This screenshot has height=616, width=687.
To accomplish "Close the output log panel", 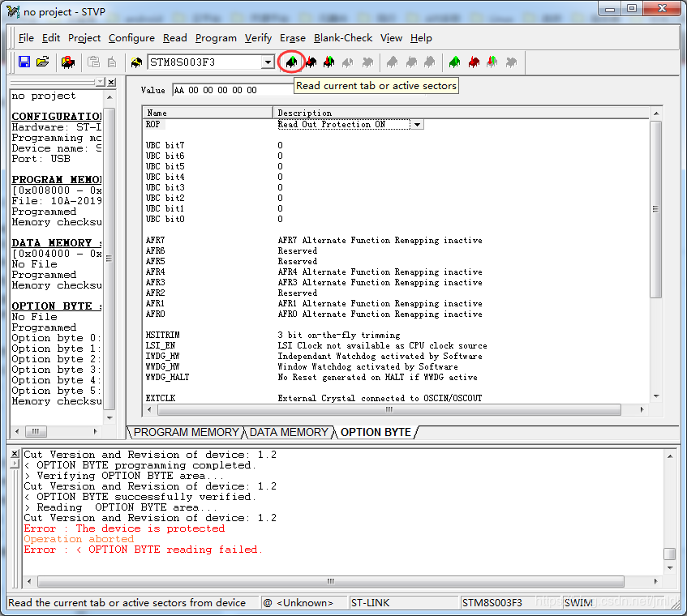I will (x=15, y=453).
